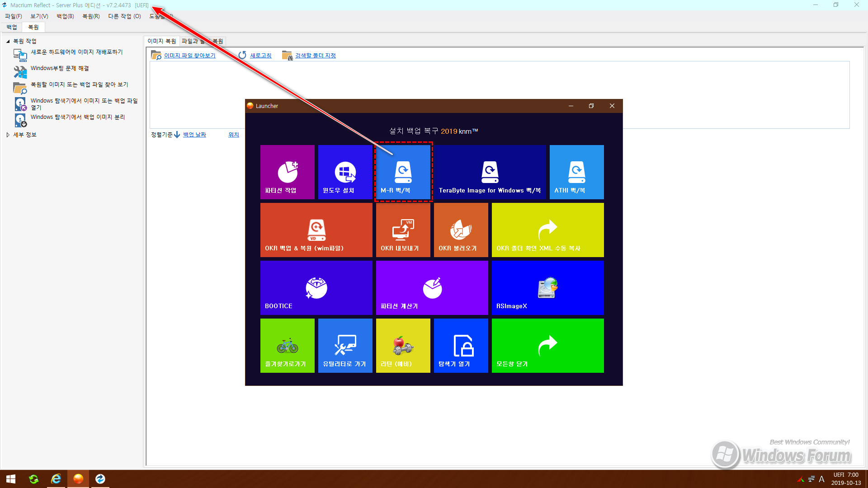
Task: Minimize the Launcher window
Action: click(x=571, y=106)
